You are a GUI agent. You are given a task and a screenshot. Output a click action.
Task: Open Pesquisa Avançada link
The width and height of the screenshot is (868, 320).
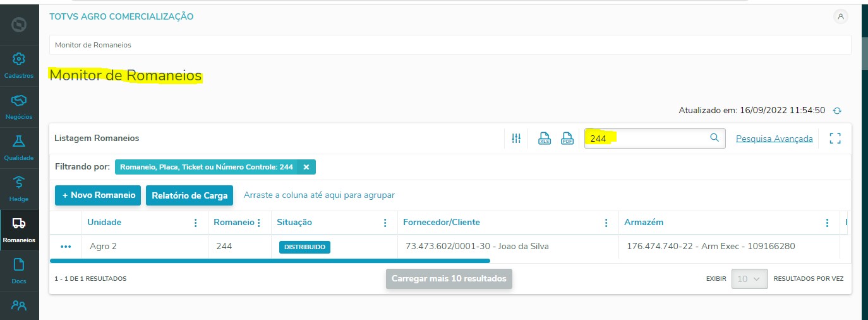(775, 138)
